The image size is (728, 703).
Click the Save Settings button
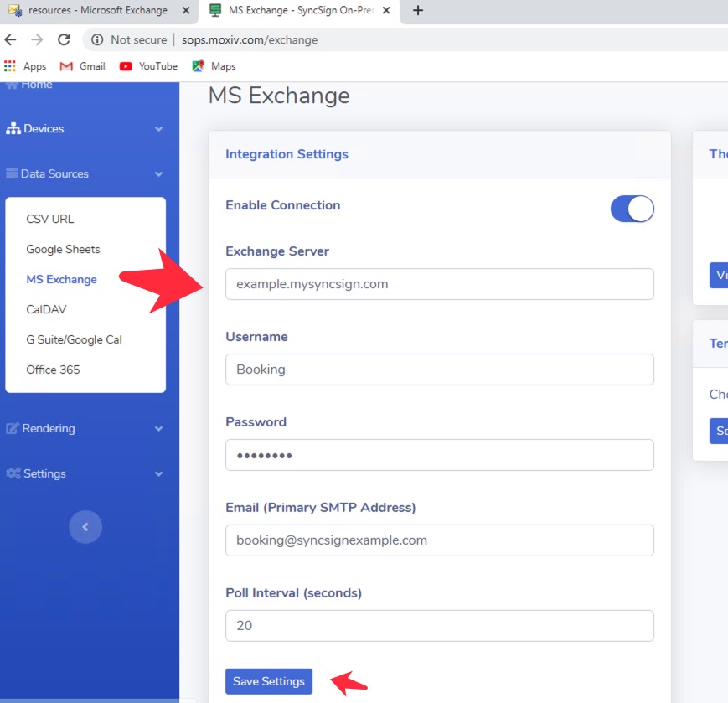269,681
